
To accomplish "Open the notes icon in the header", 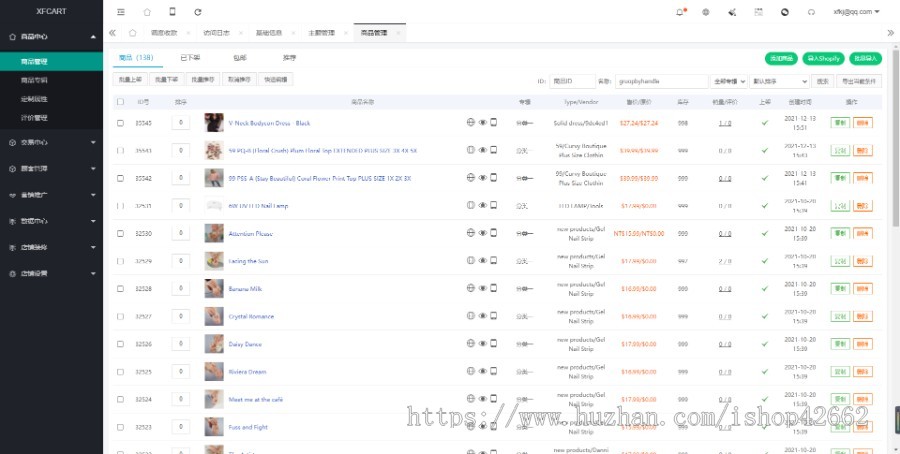I will pyautogui.click(x=758, y=11).
